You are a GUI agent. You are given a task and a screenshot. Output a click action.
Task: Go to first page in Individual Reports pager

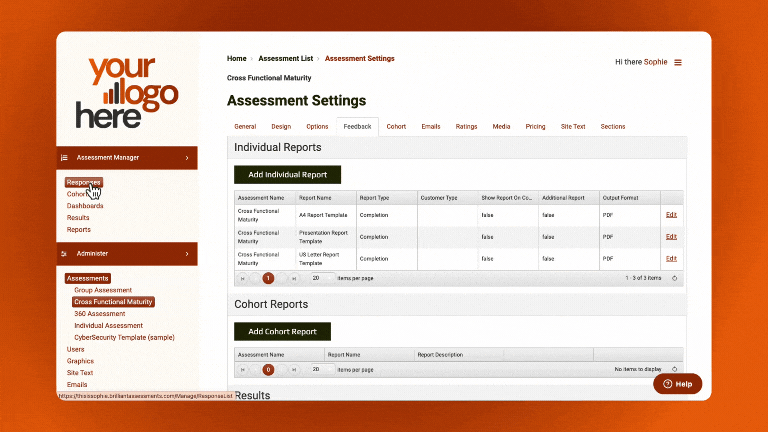(242, 278)
